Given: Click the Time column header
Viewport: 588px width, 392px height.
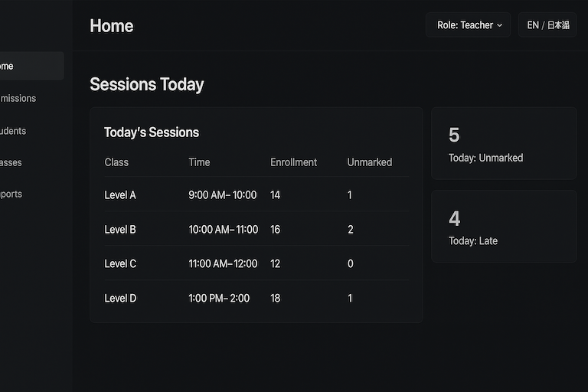Looking at the screenshot, I should [199, 162].
